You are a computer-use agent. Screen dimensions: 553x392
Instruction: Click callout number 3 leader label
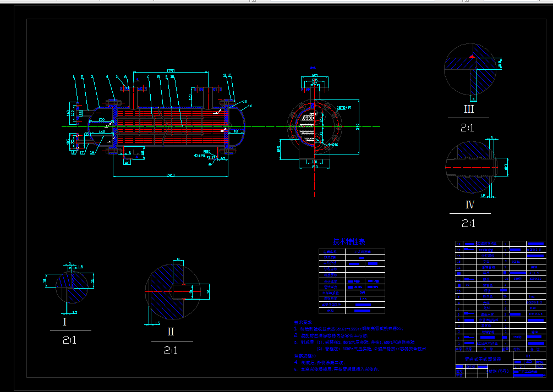point(92,76)
